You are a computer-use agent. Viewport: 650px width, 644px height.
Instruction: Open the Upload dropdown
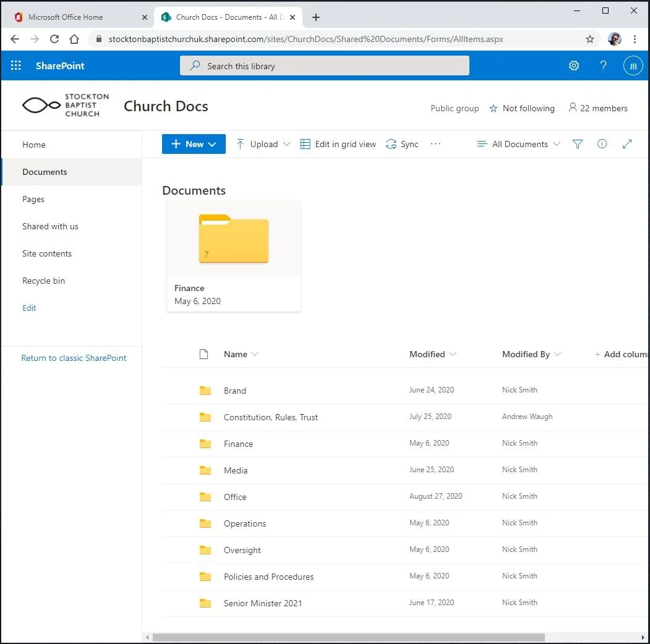[286, 144]
